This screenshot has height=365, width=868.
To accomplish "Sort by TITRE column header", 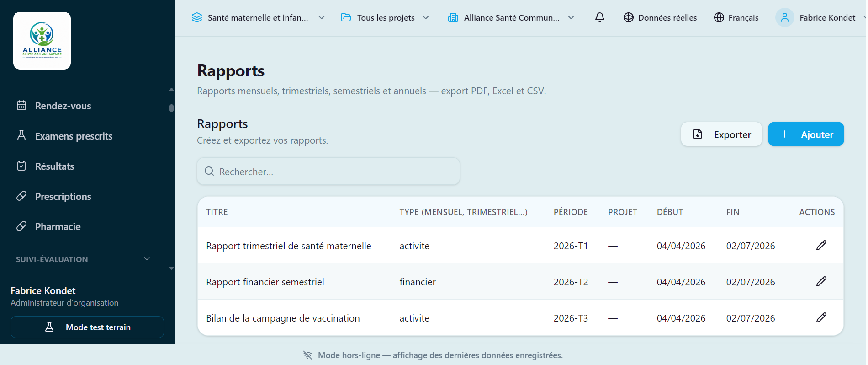I will click(217, 212).
